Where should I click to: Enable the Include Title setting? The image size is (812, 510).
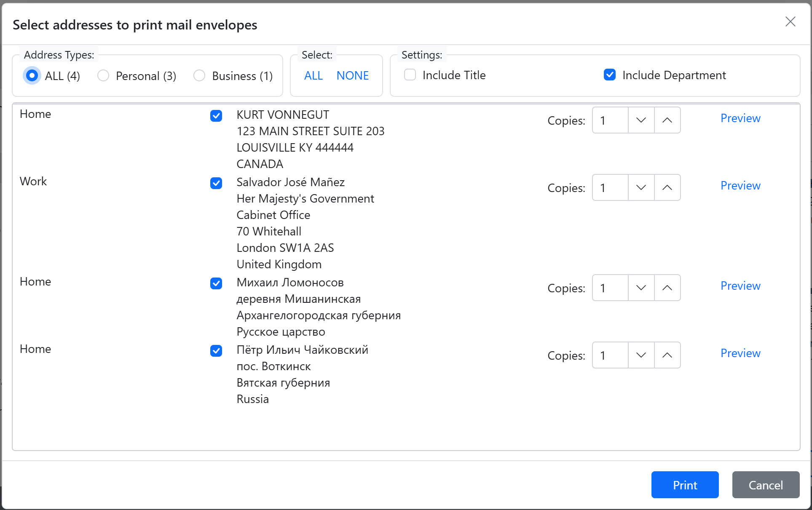(409, 75)
